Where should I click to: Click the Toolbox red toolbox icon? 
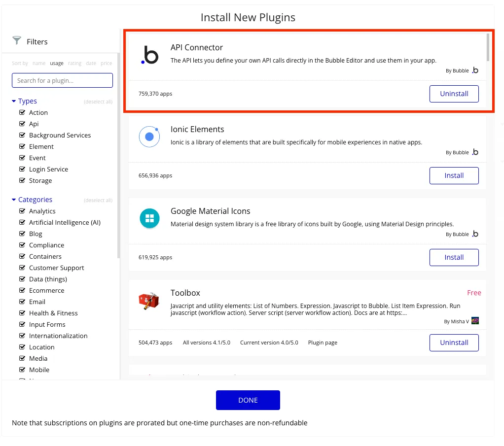pos(149,301)
